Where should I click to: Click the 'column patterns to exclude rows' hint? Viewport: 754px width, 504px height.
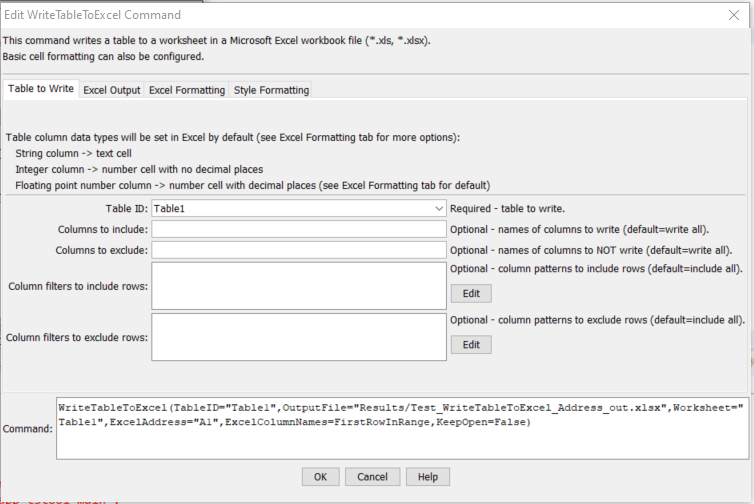(598, 320)
